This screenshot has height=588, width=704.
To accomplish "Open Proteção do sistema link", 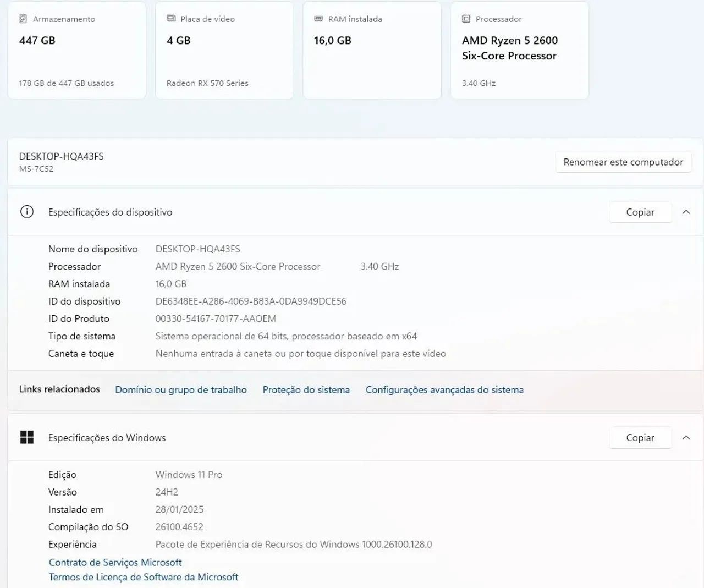I will pos(306,389).
